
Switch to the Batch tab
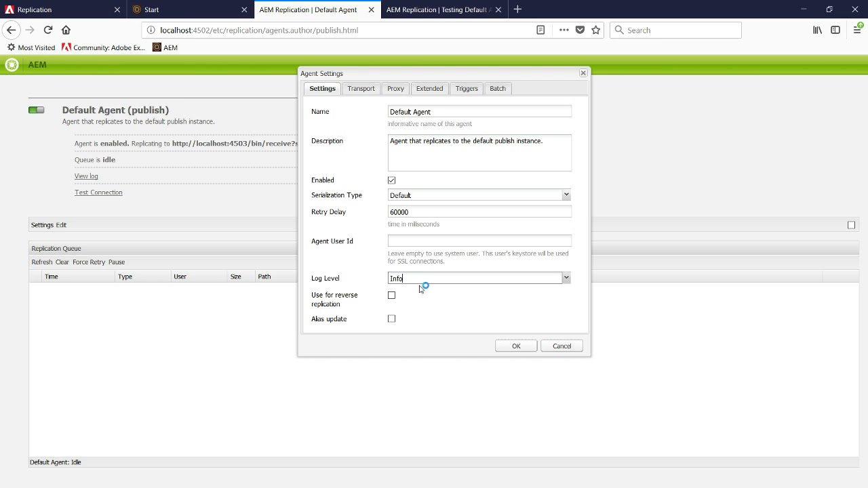point(498,88)
